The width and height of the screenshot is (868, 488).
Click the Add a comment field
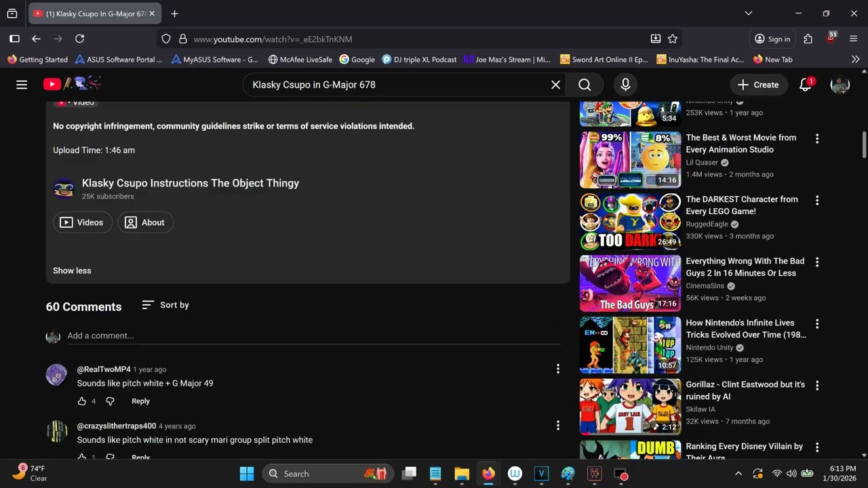pyautogui.click(x=314, y=336)
